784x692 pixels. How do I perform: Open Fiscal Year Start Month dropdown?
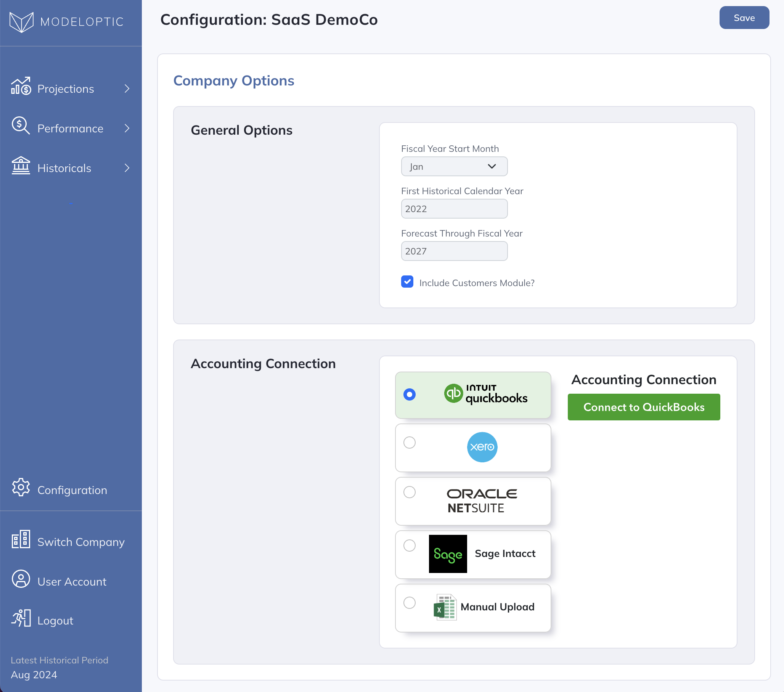coord(454,166)
